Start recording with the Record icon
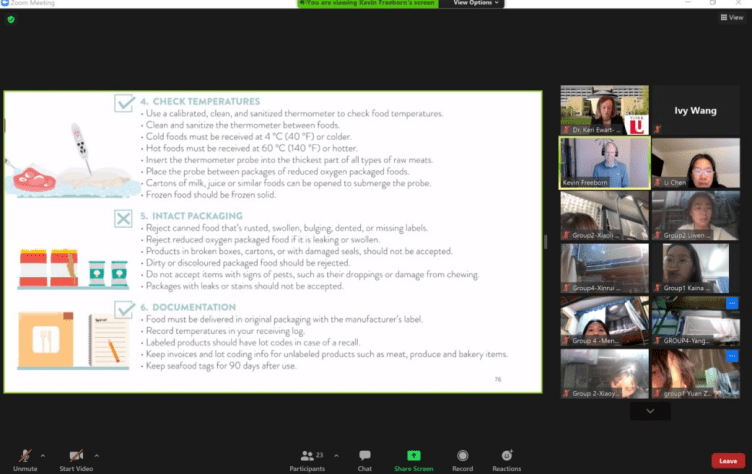 (462, 457)
